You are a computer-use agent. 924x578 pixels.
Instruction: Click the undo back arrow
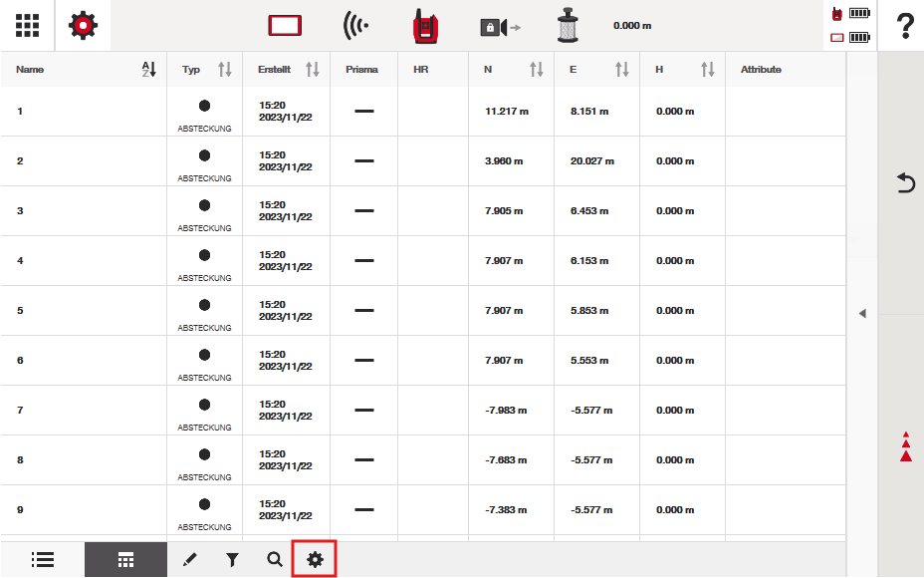tap(905, 183)
